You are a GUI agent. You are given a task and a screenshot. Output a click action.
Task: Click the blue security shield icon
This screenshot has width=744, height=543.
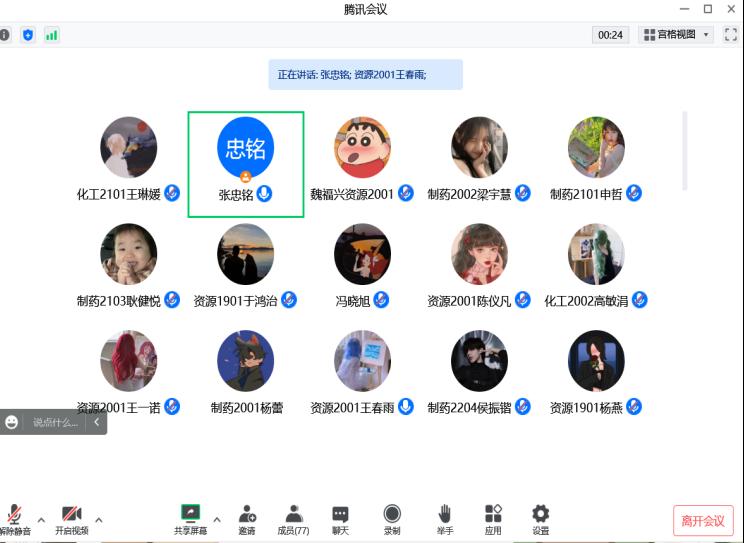(x=28, y=35)
